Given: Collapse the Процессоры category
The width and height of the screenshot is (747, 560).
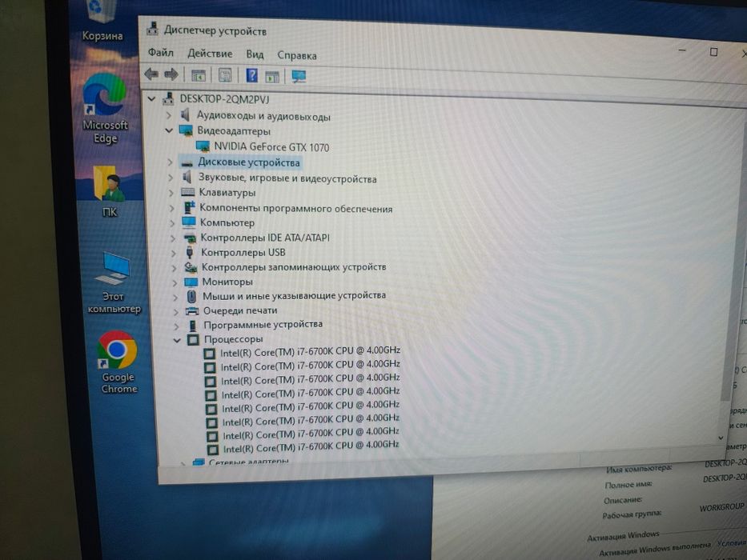Looking at the screenshot, I should (x=177, y=340).
